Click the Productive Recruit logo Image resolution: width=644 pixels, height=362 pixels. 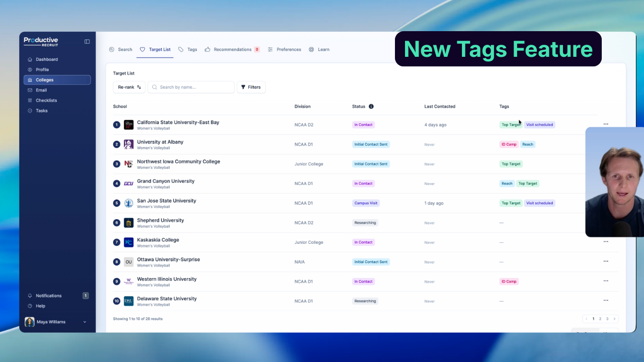(x=41, y=41)
